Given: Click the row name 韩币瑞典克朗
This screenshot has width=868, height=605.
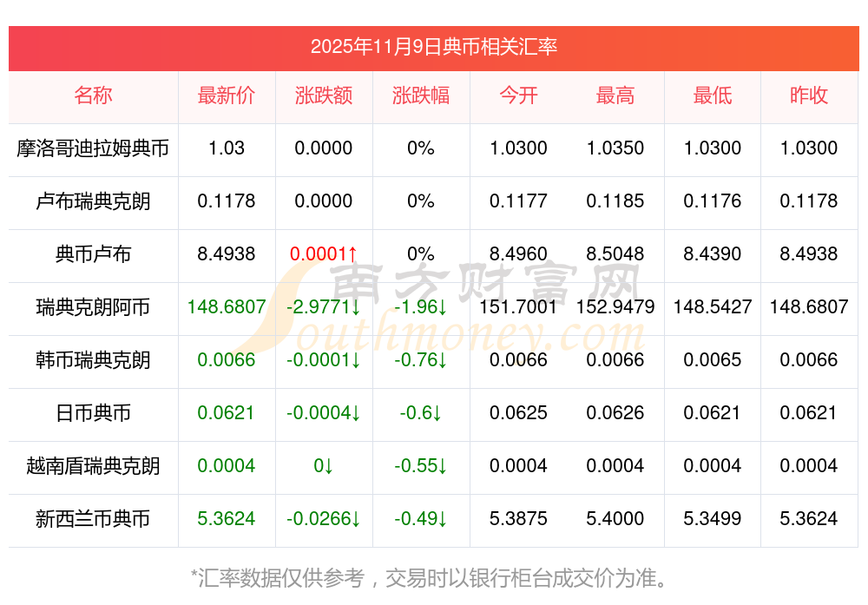Looking at the screenshot, I should 93,360.
